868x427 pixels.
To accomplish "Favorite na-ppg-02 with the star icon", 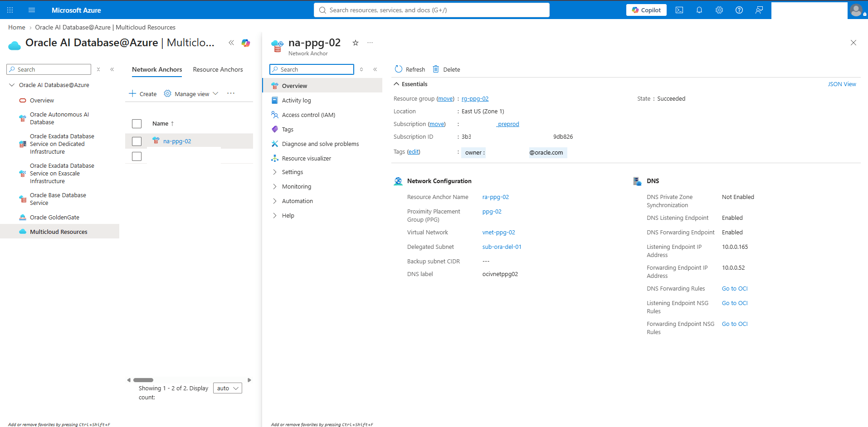I will tap(356, 43).
